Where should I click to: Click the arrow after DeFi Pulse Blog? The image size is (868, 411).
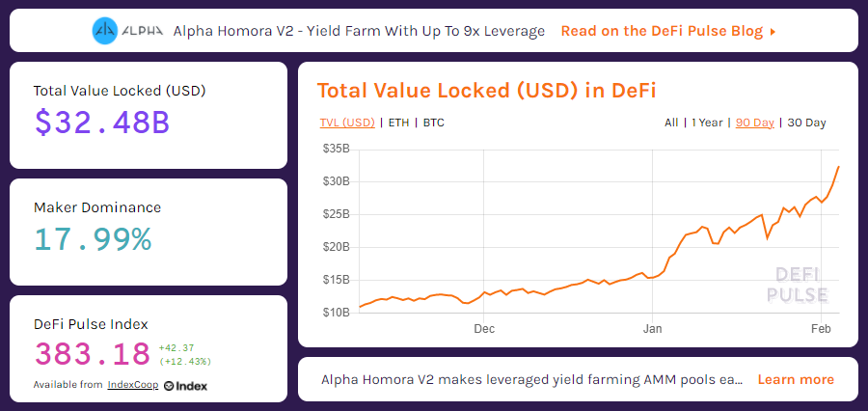coord(773,32)
